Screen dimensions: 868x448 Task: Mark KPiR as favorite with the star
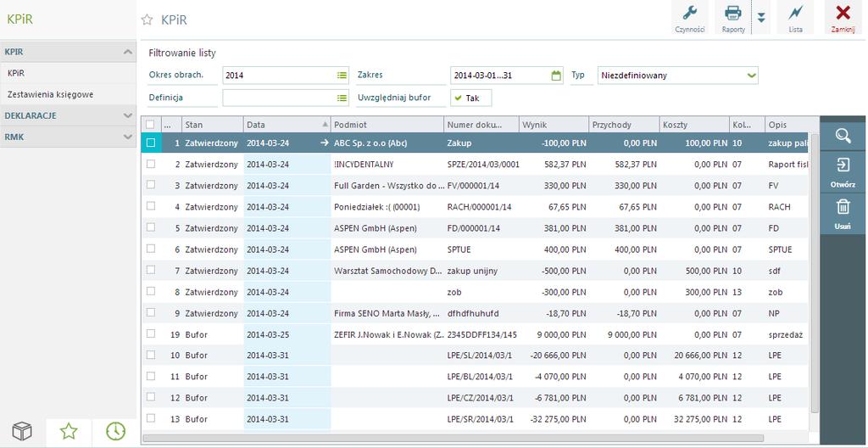[147, 20]
